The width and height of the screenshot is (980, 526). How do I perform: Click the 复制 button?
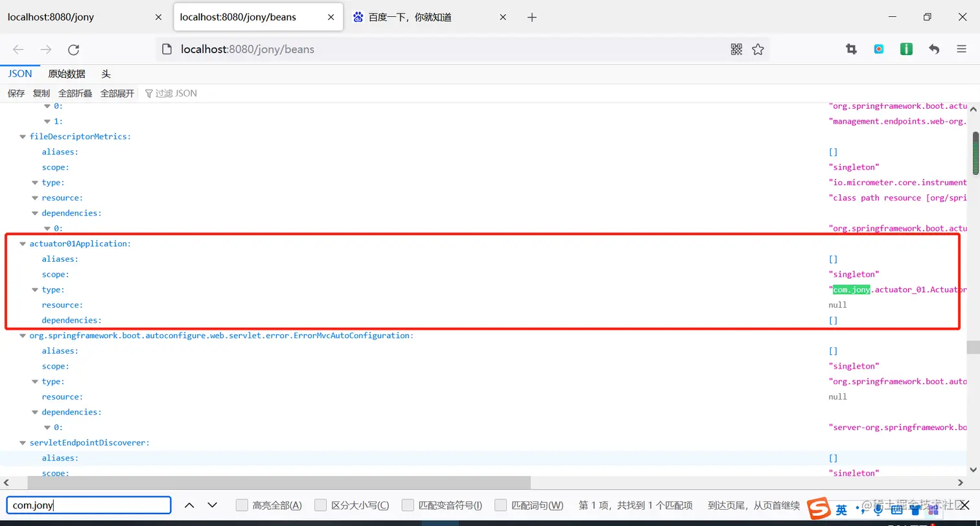[41, 93]
